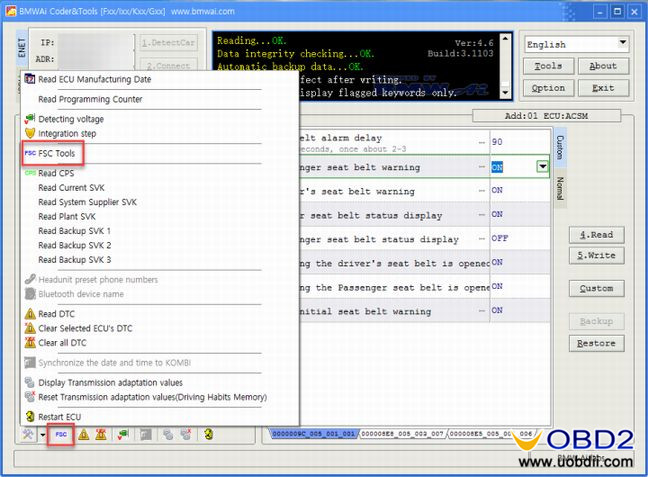Click icon beside Restart ECU
648x477 pixels.
tap(30, 416)
